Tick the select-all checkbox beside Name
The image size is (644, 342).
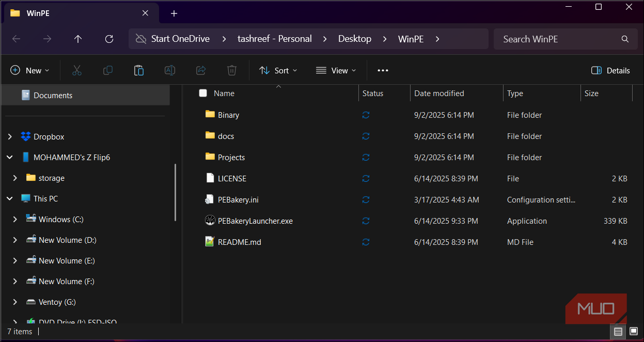(x=203, y=93)
